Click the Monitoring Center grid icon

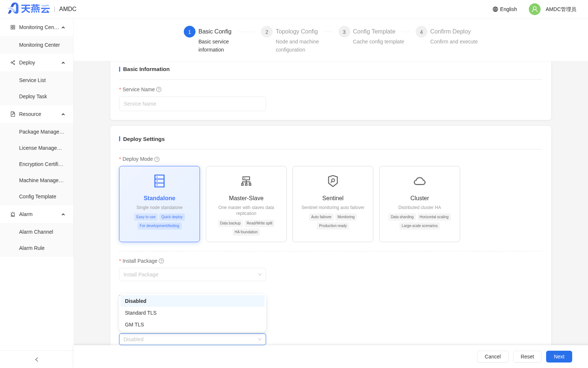[13, 27]
